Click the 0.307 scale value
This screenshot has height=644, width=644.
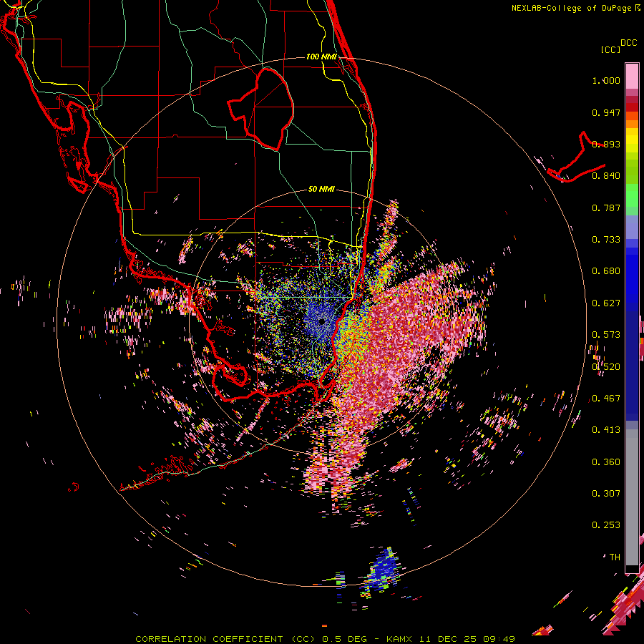[606, 494]
